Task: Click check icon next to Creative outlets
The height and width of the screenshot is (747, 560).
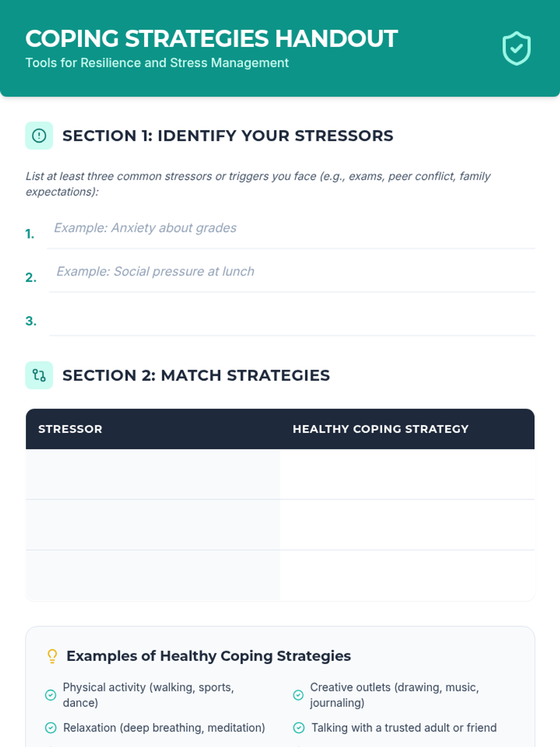Action: [x=298, y=695]
